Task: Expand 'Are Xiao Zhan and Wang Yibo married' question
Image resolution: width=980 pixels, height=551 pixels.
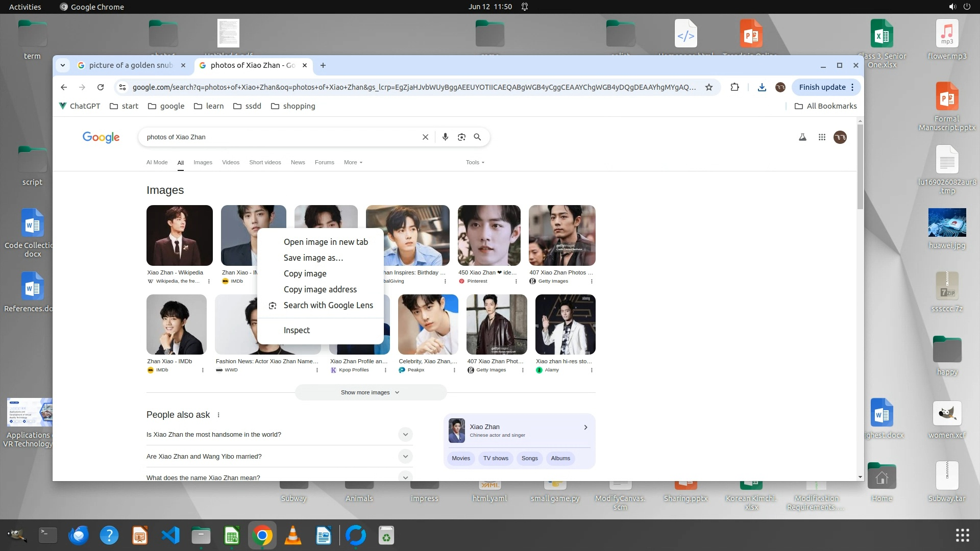Action: click(405, 456)
